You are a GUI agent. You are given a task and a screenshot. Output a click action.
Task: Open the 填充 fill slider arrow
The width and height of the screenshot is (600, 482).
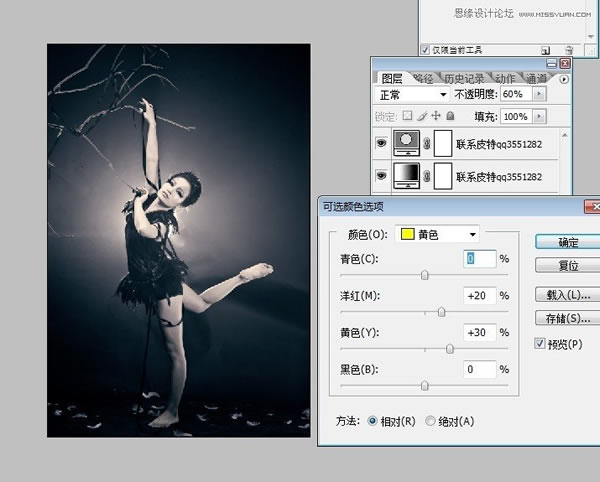[x=540, y=116]
